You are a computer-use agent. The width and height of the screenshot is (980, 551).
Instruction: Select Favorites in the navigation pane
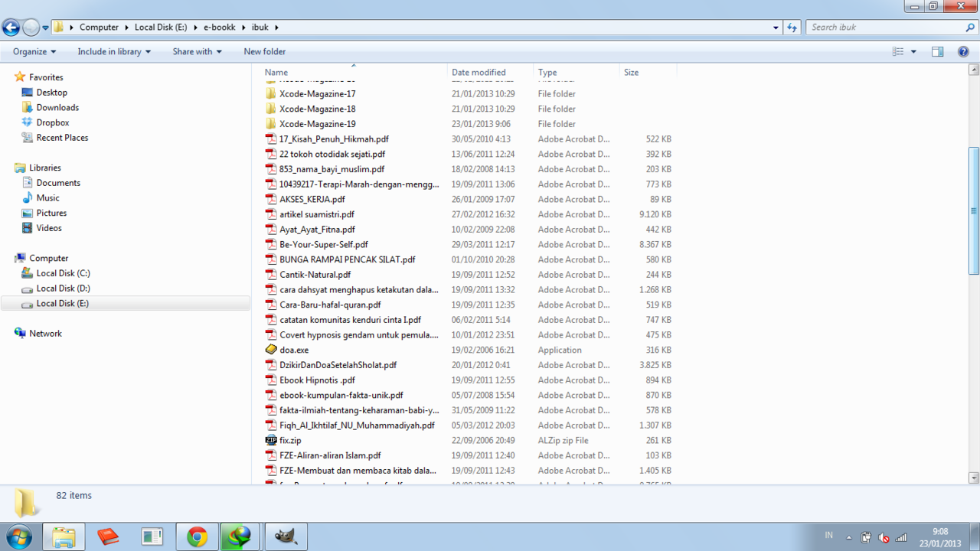(46, 77)
